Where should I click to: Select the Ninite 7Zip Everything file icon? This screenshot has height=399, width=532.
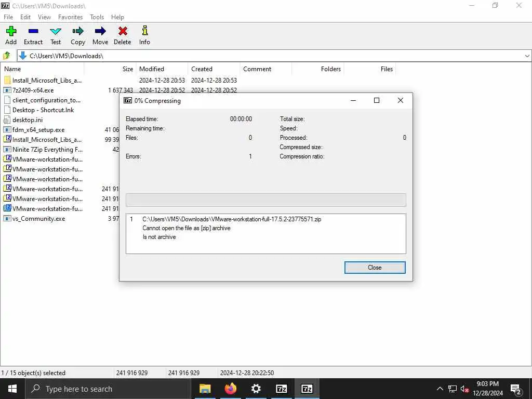(x=7, y=149)
